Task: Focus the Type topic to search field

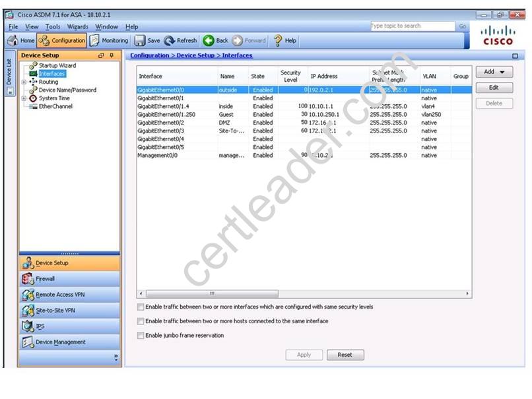Action: [x=413, y=26]
